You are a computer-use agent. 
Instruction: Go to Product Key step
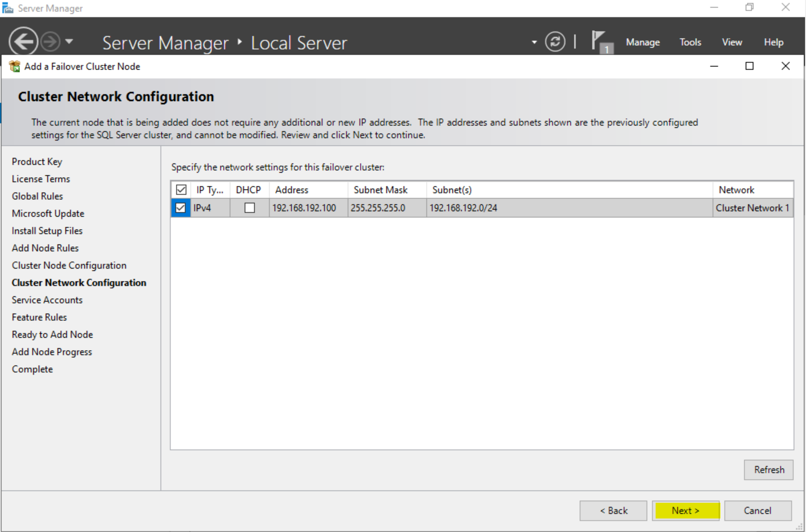click(37, 162)
